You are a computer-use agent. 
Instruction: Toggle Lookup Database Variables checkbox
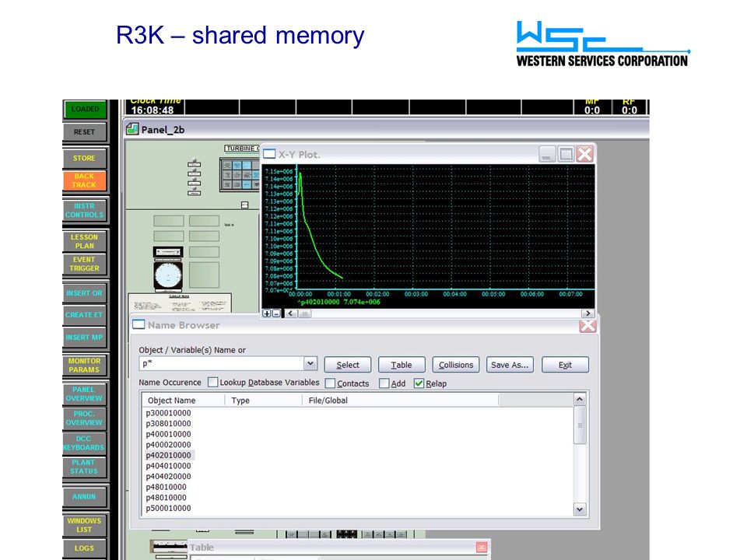[x=213, y=383]
